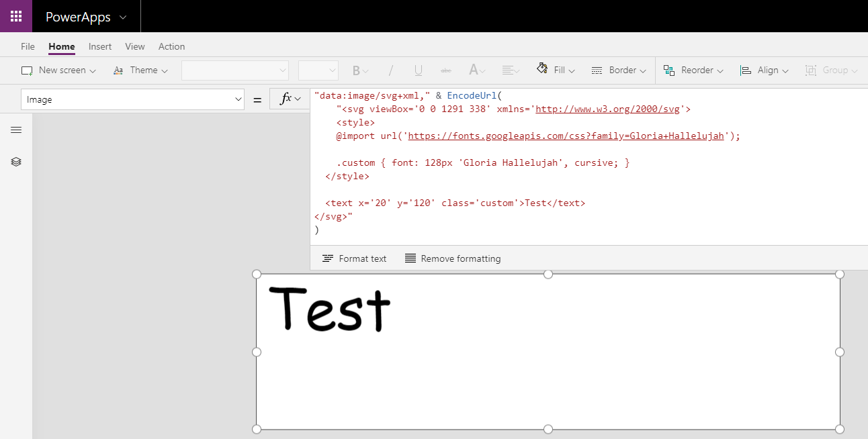This screenshot has width=868, height=439.
Task: Click the Format text button
Action: coord(355,258)
